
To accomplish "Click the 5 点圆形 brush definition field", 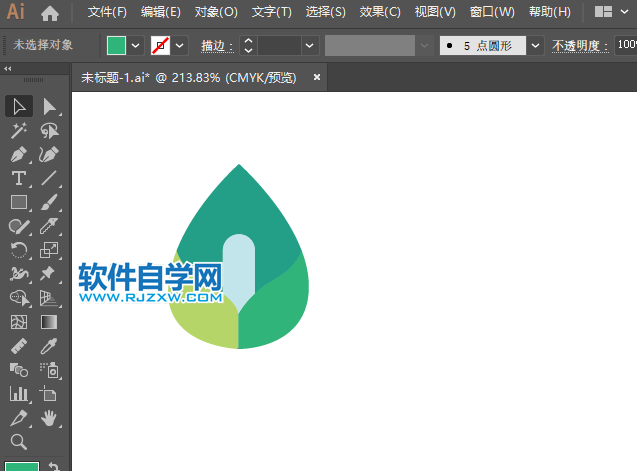I will coord(483,46).
